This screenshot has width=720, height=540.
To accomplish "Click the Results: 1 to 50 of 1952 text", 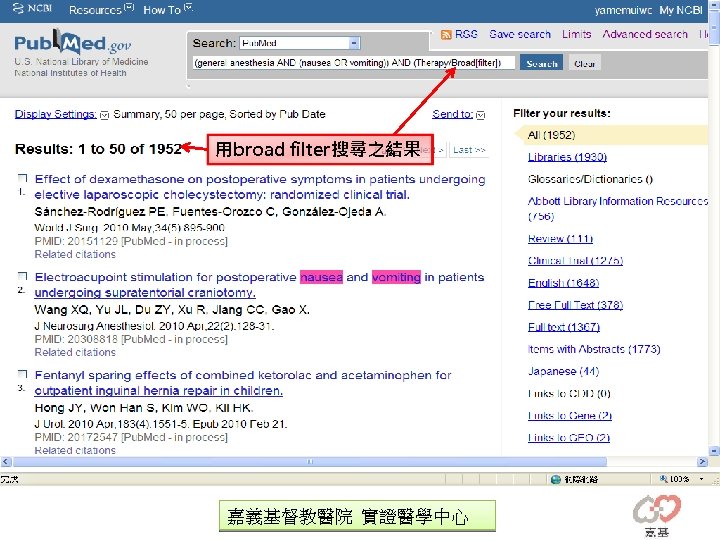I will click(98, 149).
